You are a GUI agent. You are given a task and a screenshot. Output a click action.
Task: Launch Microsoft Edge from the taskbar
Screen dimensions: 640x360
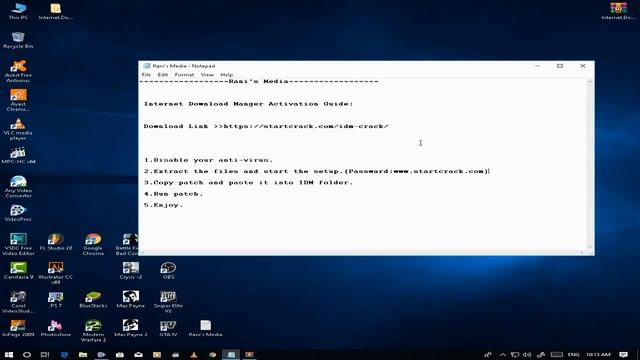[64, 355]
